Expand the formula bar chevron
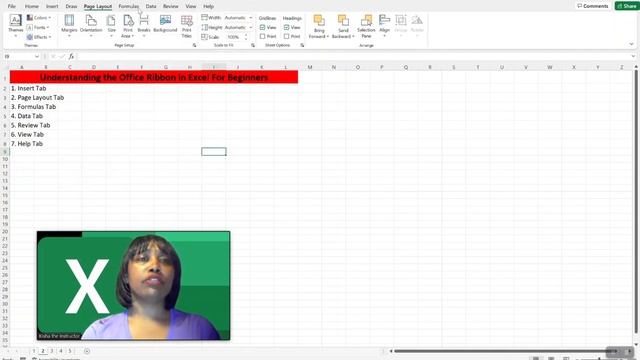Screen dimensions: 640x360 633,56
